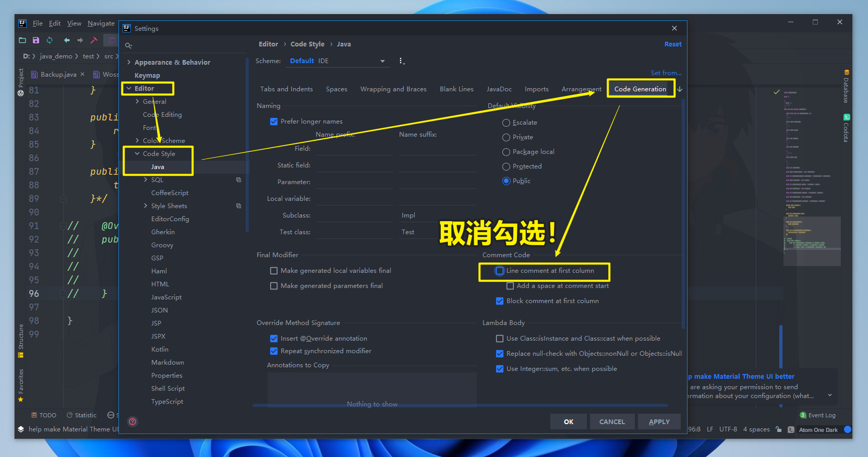
Task: Click the blue circle status bar icon
Action: pos(847,429)
